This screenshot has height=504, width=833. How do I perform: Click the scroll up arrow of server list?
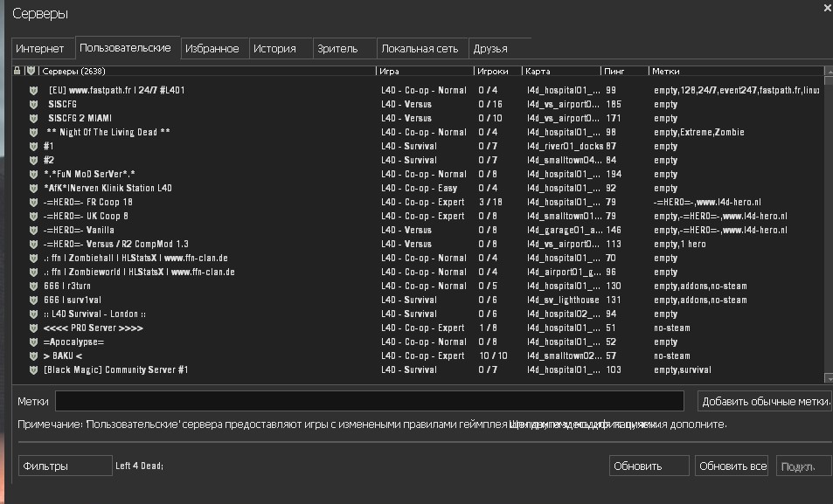click(828, 71)
